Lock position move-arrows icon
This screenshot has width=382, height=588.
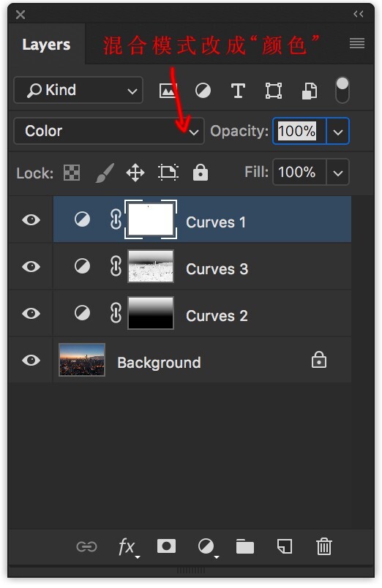(x=135, y=173)
